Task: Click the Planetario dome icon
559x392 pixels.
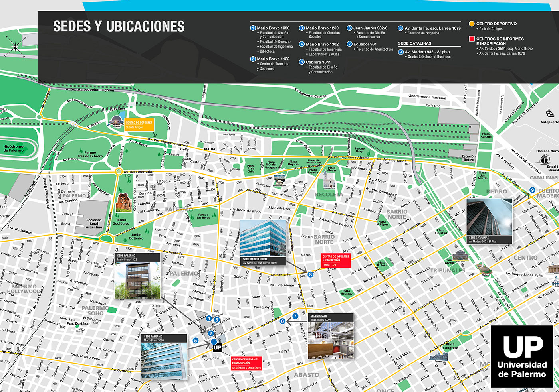Action: coord(117,122)
